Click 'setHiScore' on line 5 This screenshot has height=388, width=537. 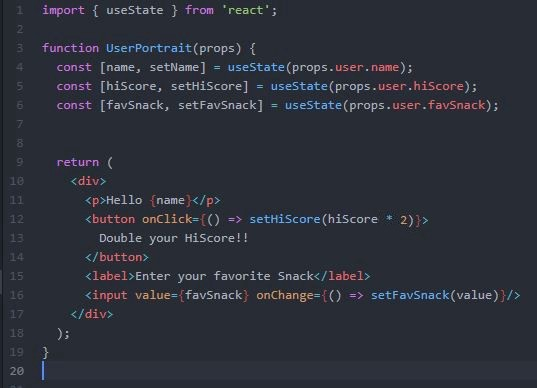[206, 86]
